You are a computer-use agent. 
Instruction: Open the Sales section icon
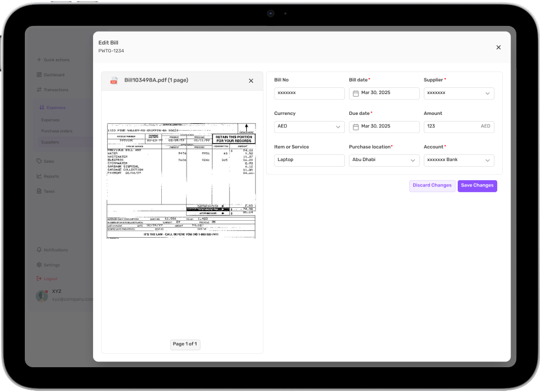(38, 161)
